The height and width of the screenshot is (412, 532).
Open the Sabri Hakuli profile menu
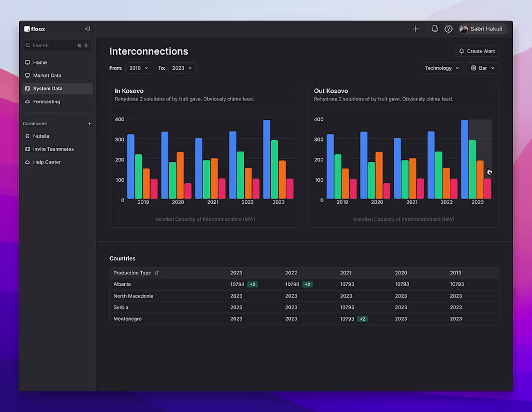tap(481, 29)
